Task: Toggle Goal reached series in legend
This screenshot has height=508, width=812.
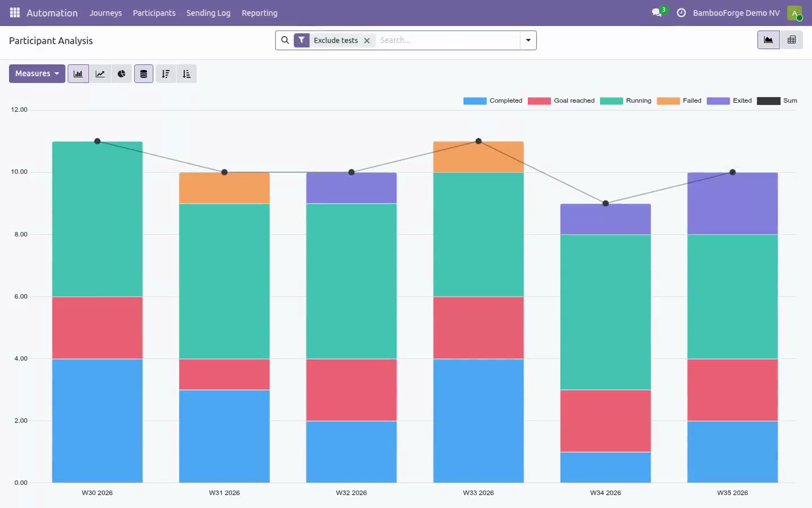Action: point(561,101)
